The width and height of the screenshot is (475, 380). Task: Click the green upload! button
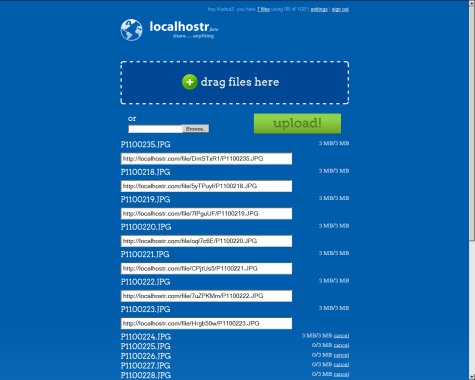297,123
